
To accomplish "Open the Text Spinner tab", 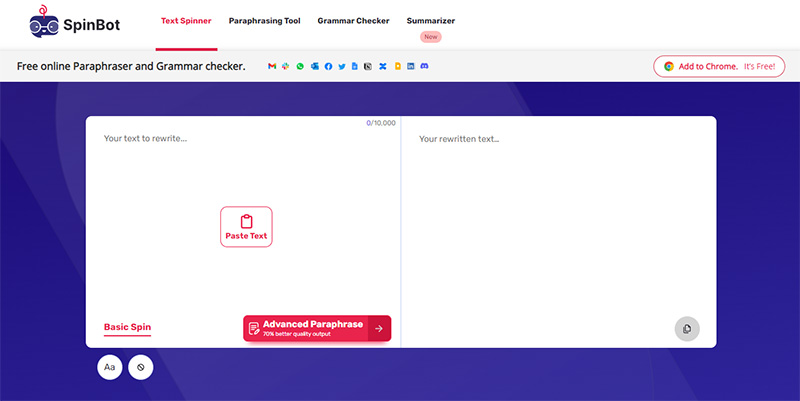I will click(186, 21).
